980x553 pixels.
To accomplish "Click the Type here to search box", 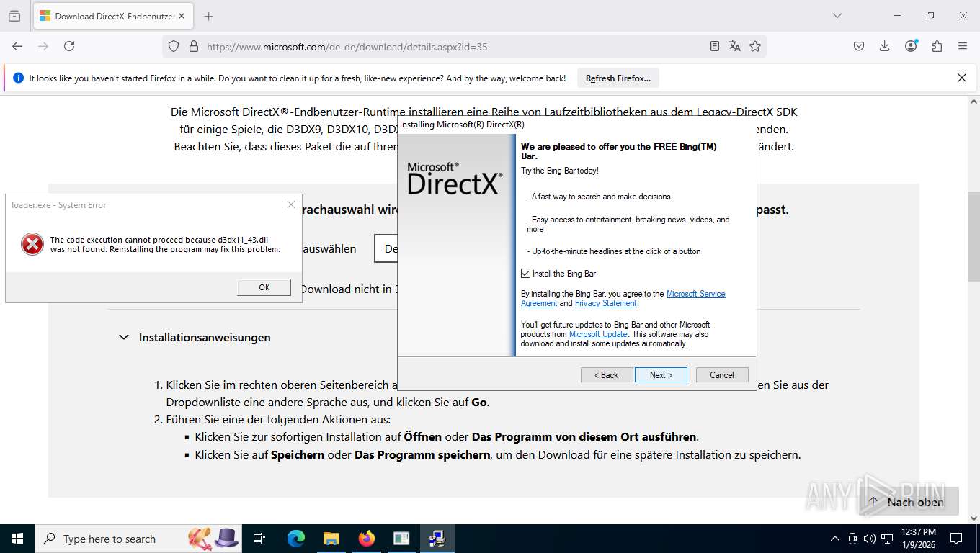I will (137, 539).
